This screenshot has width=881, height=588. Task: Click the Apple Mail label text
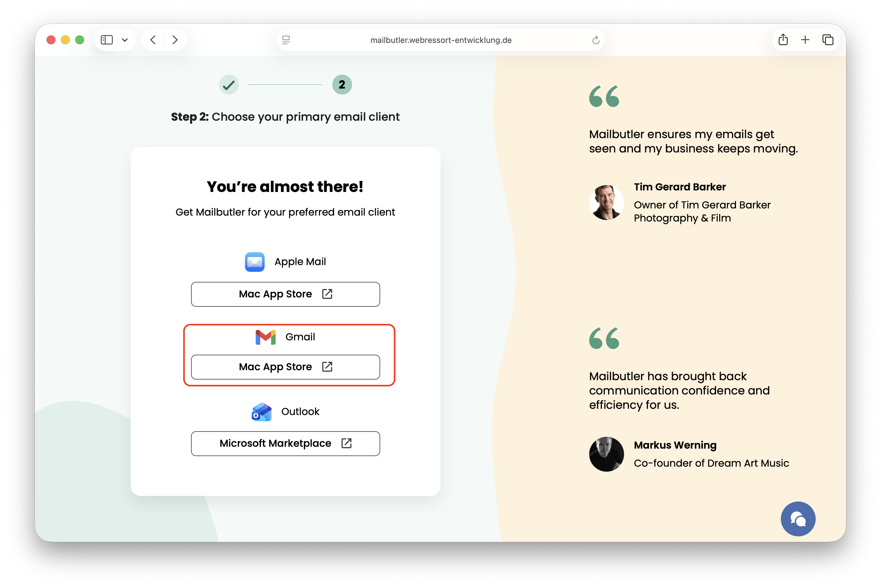[300, 262]
